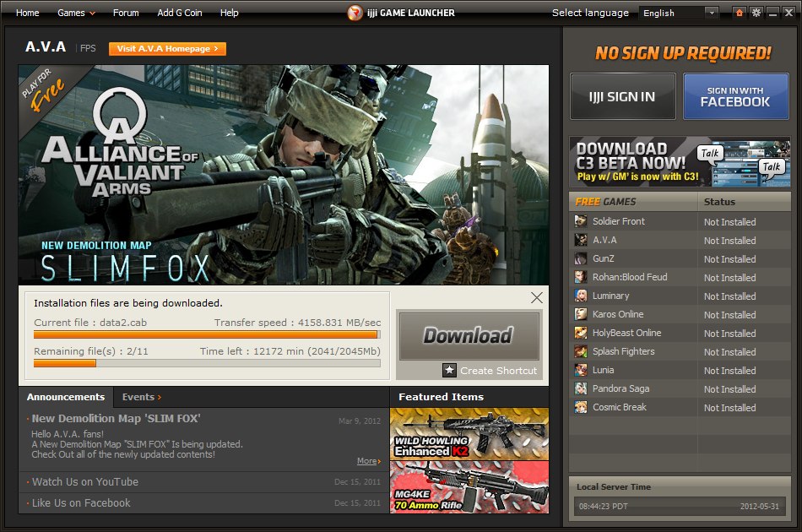
Task: Click the orange home icon in title bar
Action: click(740, 13)
